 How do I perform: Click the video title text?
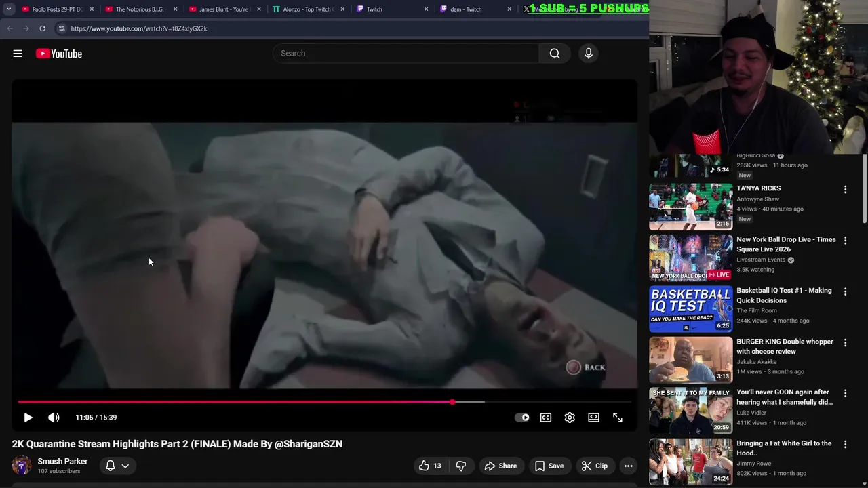pos(177,444)
